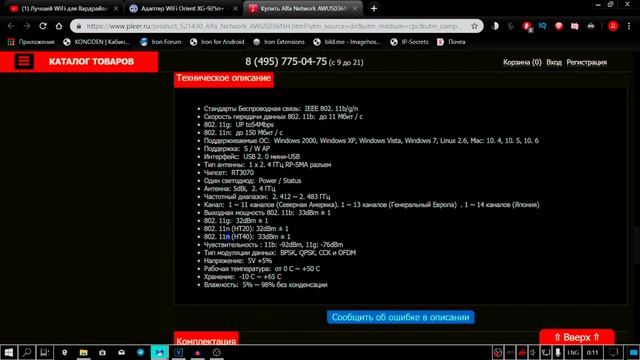The image size is (640, 360).
Task: Open the Регистрация link
Action: 587,62
